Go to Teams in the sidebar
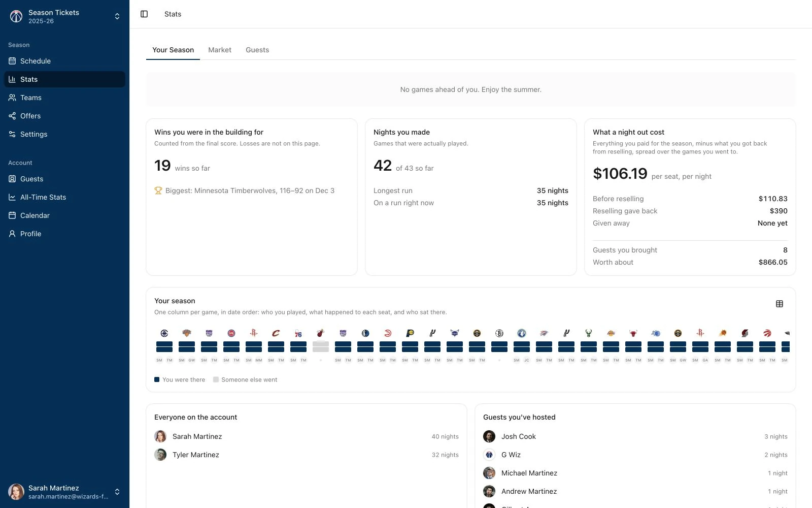Image resolution: width=812 pixels, height=508 pixels. (64, 98)
